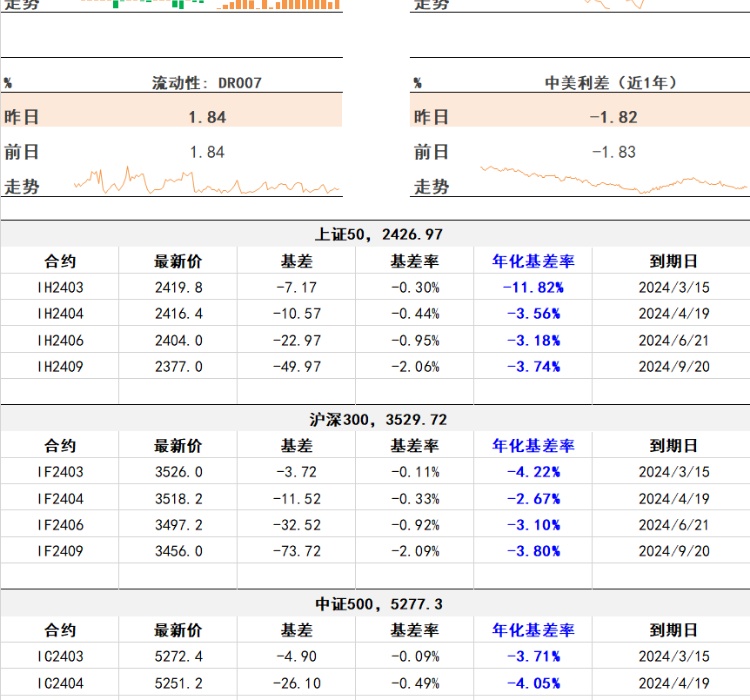Click annualized basis rate -3.56%
The width and height of the screenshot is (750, 700).
pyautogui.click(x=533, y=314)
